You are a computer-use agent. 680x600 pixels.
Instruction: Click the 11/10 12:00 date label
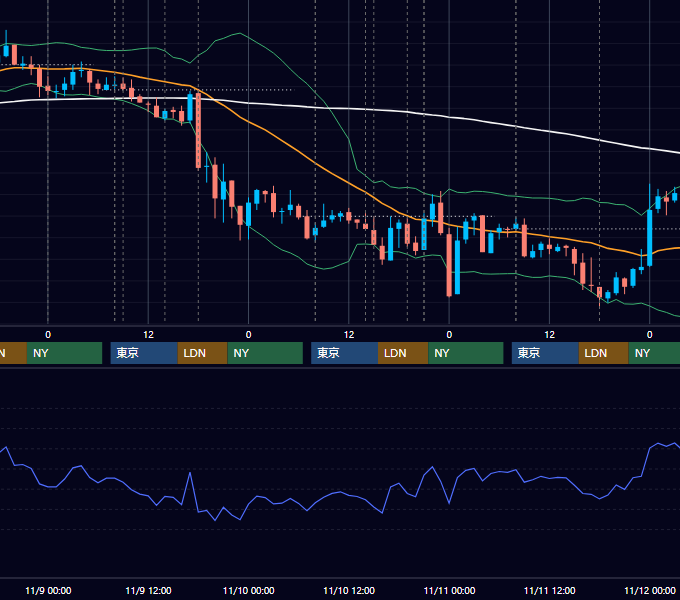(349, 590)
